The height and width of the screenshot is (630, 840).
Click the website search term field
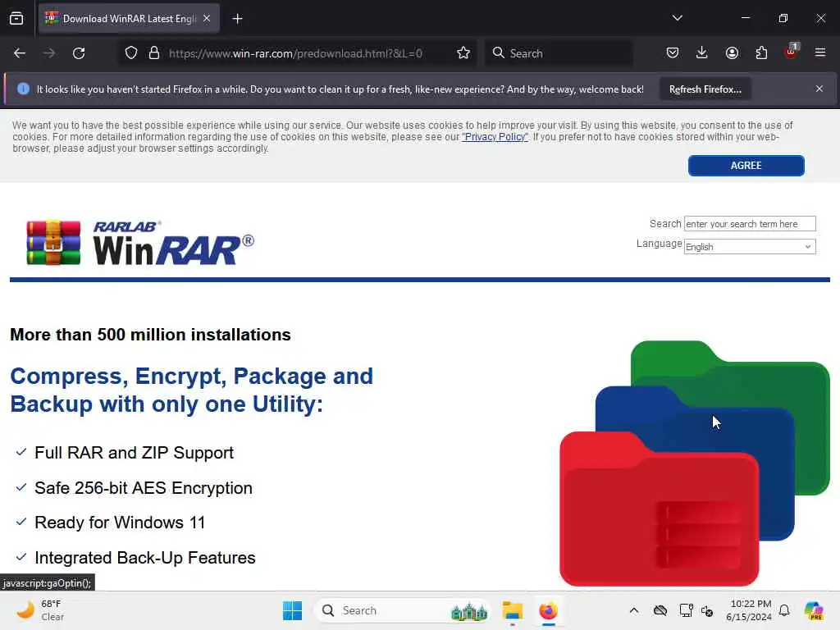[x=750, y=224]
